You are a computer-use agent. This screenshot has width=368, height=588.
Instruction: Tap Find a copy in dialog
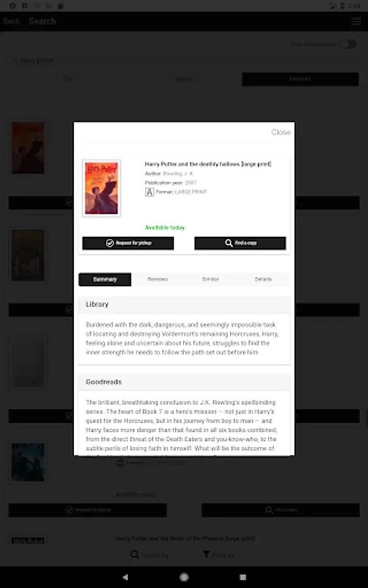[240, 243]
